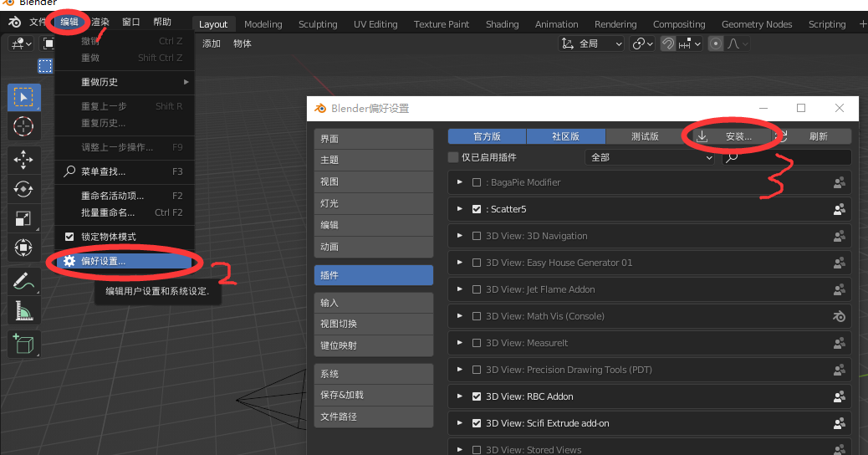Viewport: 868px width, 455px height.
Task: Choose the Move tool
Action: [x=23, y=160]
